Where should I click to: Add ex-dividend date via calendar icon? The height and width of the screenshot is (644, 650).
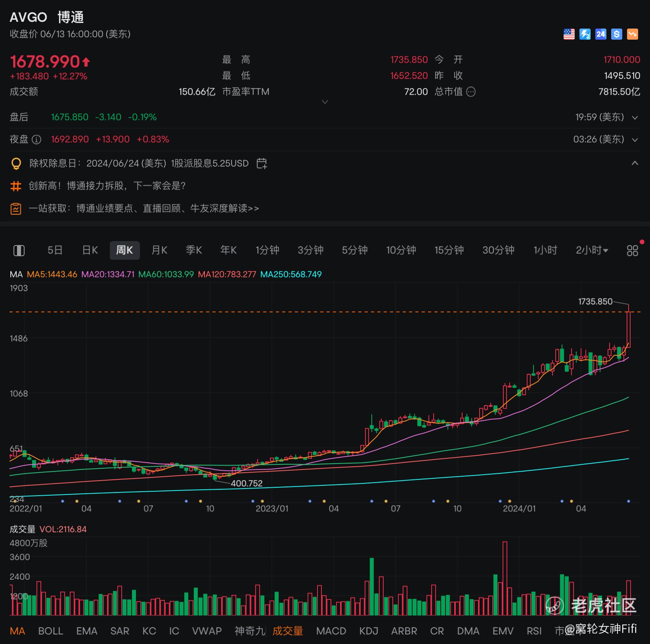[x=262, y=163]
